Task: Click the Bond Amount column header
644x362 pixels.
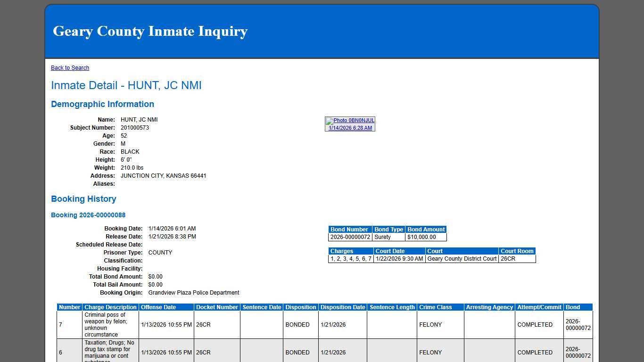Action: point(426,229)
